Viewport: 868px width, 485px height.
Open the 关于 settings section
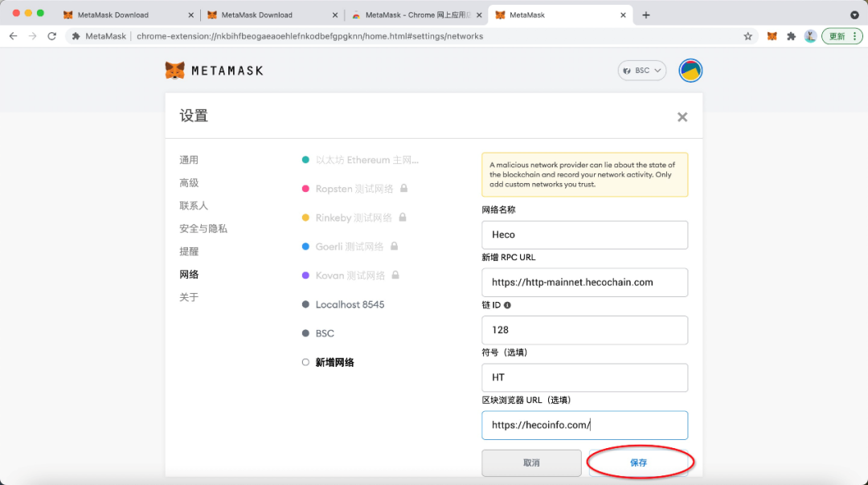tap(189, 298)
